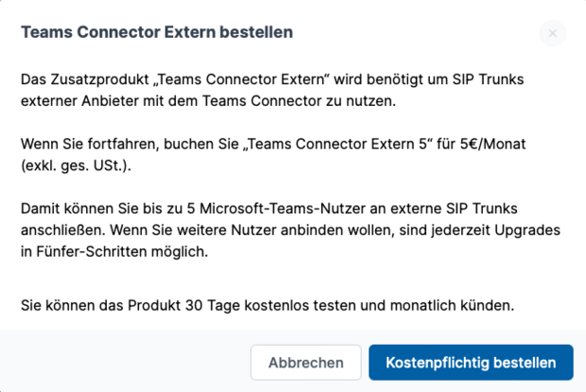Click the (exkl. ges. USt.) tax note

click(x=79, y=165)
